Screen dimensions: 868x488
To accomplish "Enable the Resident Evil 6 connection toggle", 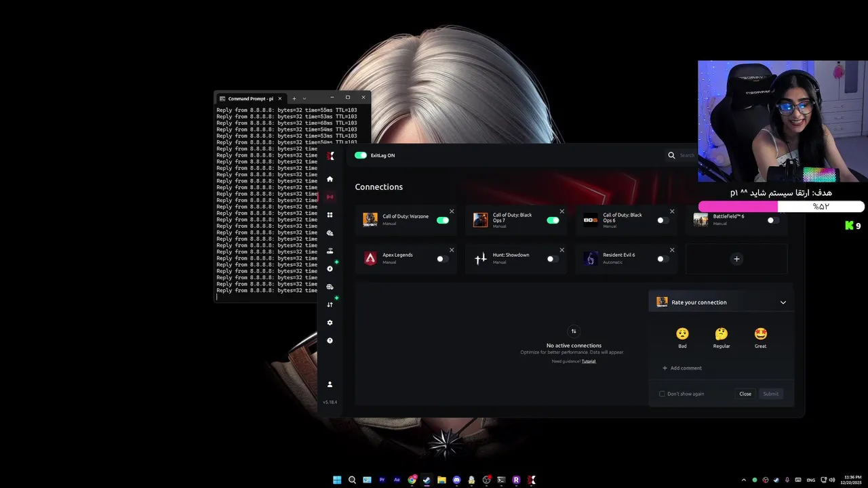I will click(x=663, y=259).
